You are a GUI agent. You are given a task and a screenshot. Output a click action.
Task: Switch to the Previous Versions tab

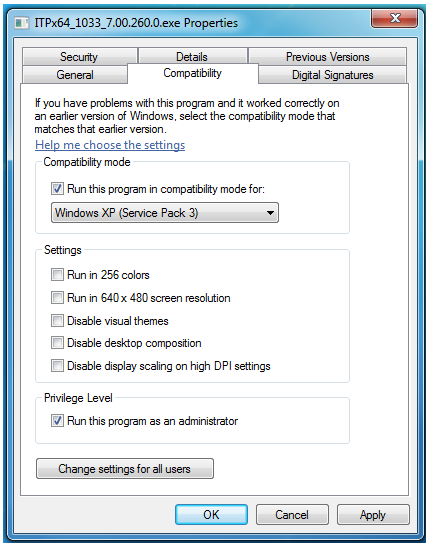(x=327, y=56)
